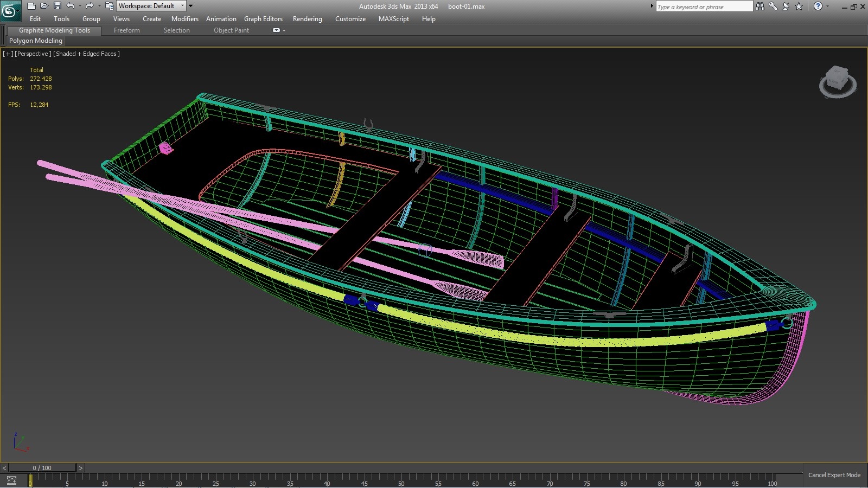Click the ViewCube navigation widget
Screen dimensions: 868x488
click(838, 82)
